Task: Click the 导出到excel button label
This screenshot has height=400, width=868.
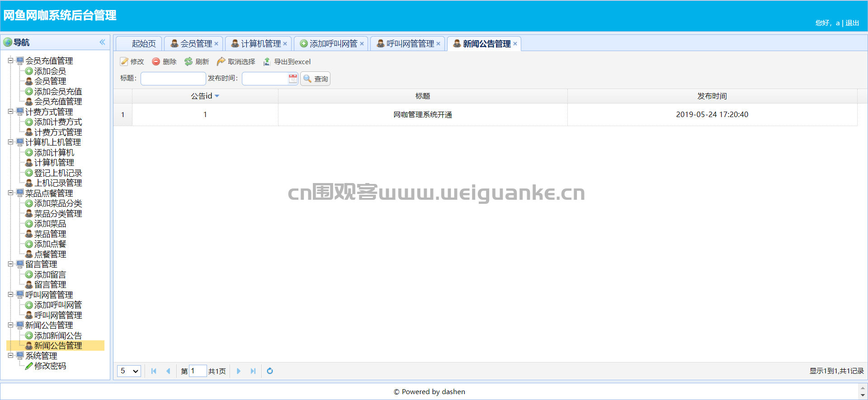Action: click(292, 61)
